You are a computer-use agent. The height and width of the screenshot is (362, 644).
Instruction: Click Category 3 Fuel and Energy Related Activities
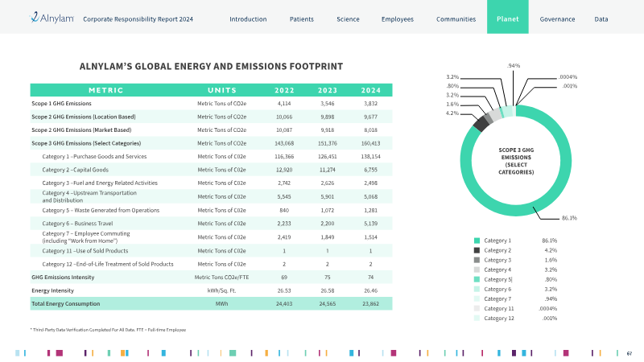(100, 183)
